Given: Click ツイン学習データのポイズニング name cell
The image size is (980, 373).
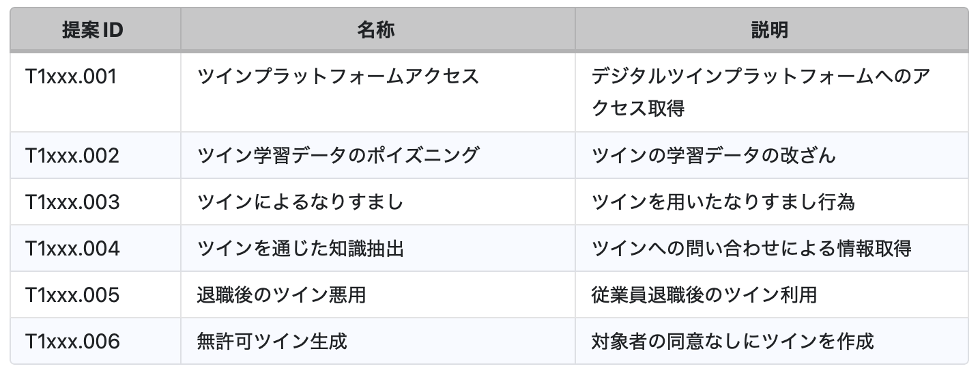Looking at the screenshot, I should [x=337, y=155].
